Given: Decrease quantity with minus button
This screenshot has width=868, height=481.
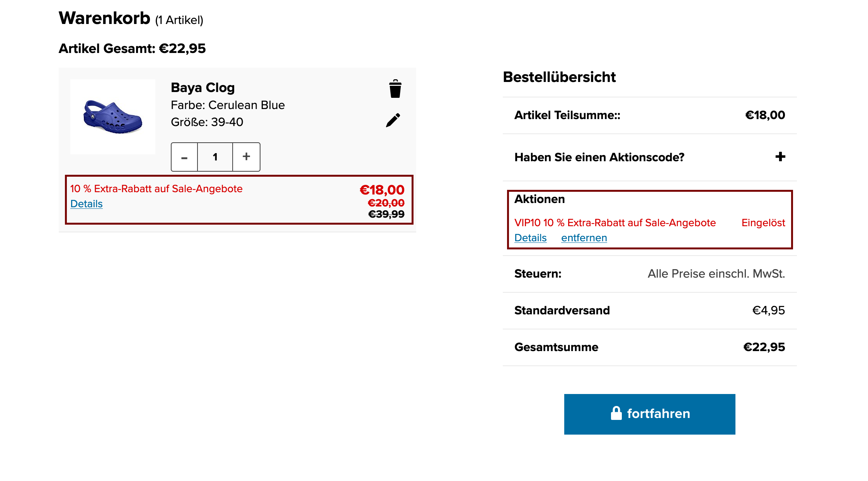Looking at the screenshot, I should [x=184, y=157].
